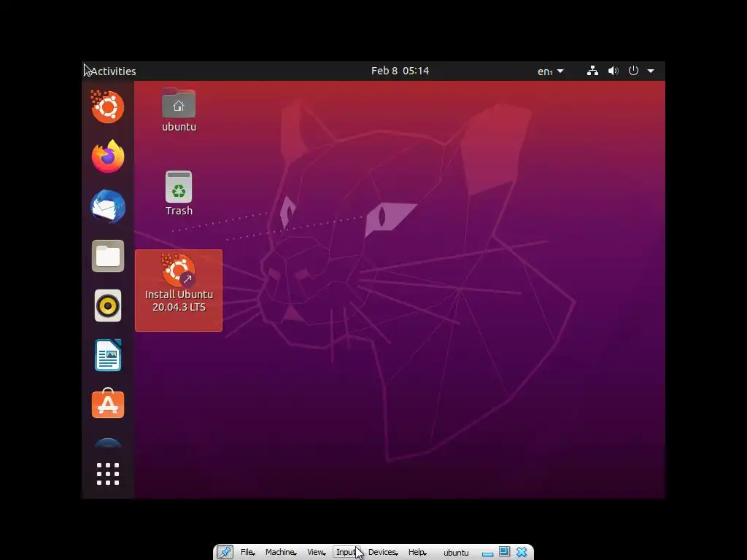Expand the system menu arrow
Image resolution: width=747 pixels, height=560 pixels.
651,71
